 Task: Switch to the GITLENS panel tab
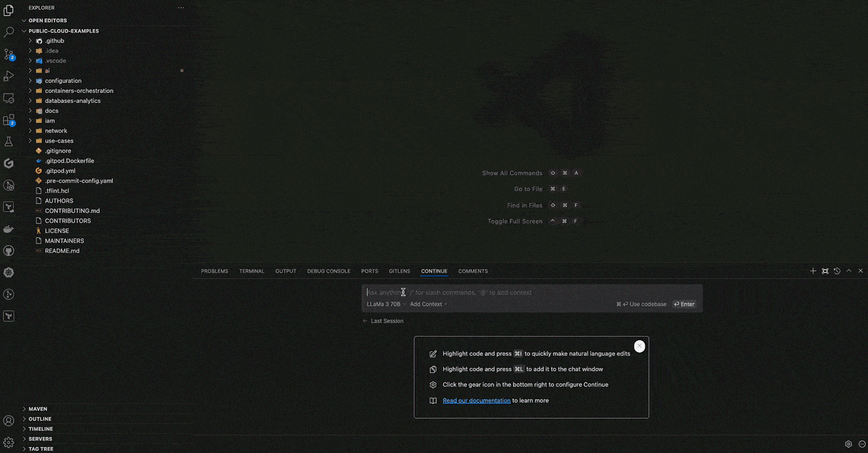coord(399,271)
